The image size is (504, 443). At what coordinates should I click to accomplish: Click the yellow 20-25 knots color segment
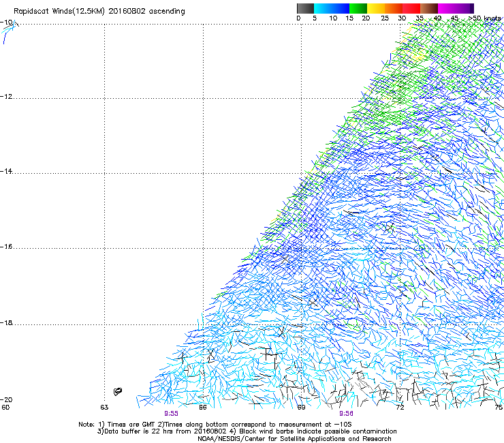tap(376, 8)
